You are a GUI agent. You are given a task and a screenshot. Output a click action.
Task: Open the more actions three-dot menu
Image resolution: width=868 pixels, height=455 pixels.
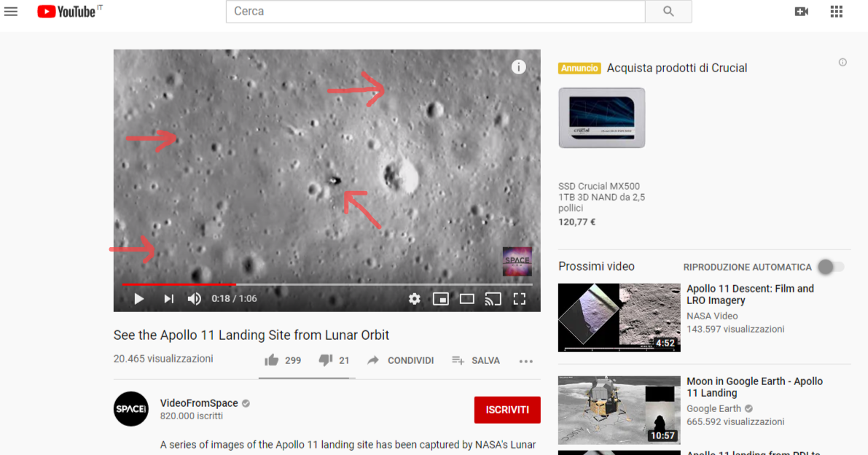tap(526, 361)
